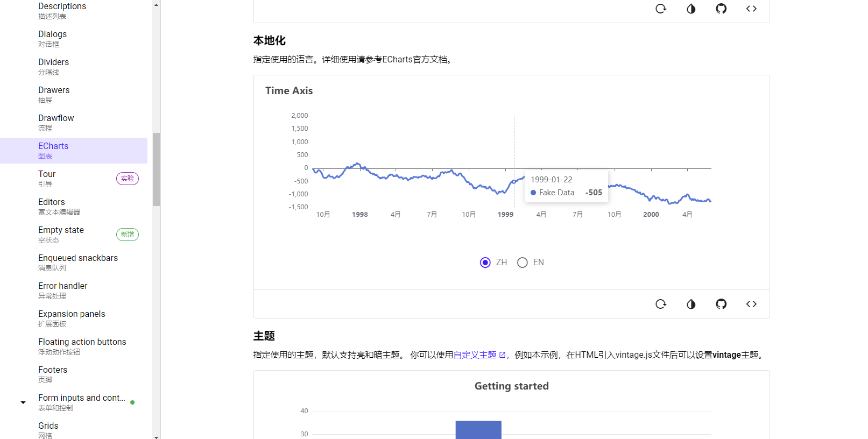Image resolution: width=868 pixels, height=439 pixels.
Task: Toggle dark mode for Time Axis demo
Action: (691, 304)
